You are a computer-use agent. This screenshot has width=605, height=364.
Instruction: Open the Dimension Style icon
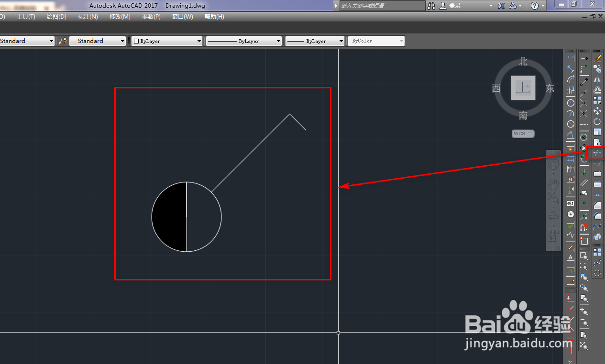point(571,282)
